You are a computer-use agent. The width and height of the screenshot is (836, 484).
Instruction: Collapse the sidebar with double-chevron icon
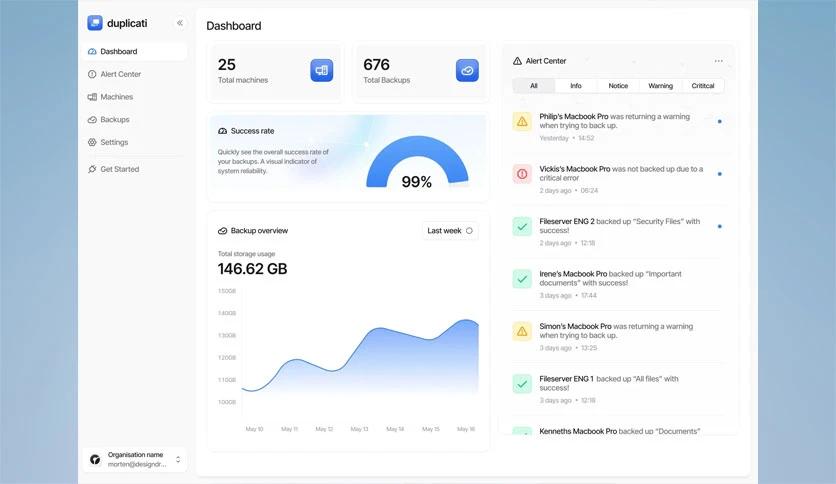[x=180, y=23]
